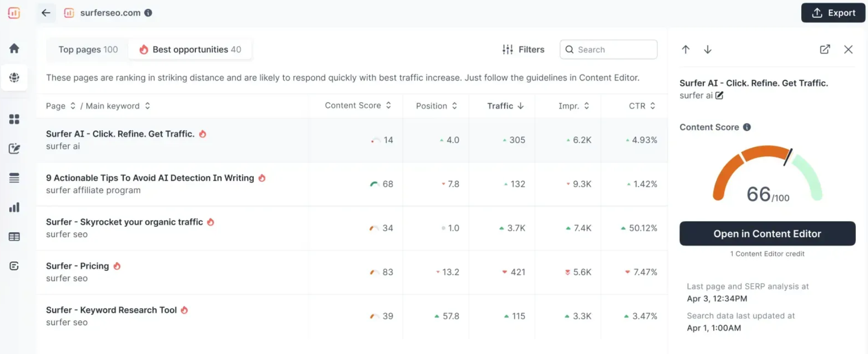Click the surferseo.com domain icon in the header
The height and width of the screenshot is (354, 868).
[69, 13]
